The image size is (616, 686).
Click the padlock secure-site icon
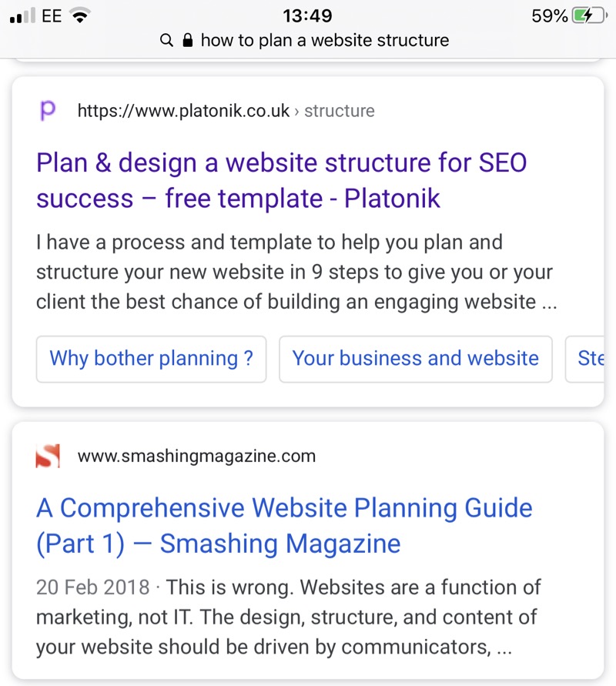point(186,40)
